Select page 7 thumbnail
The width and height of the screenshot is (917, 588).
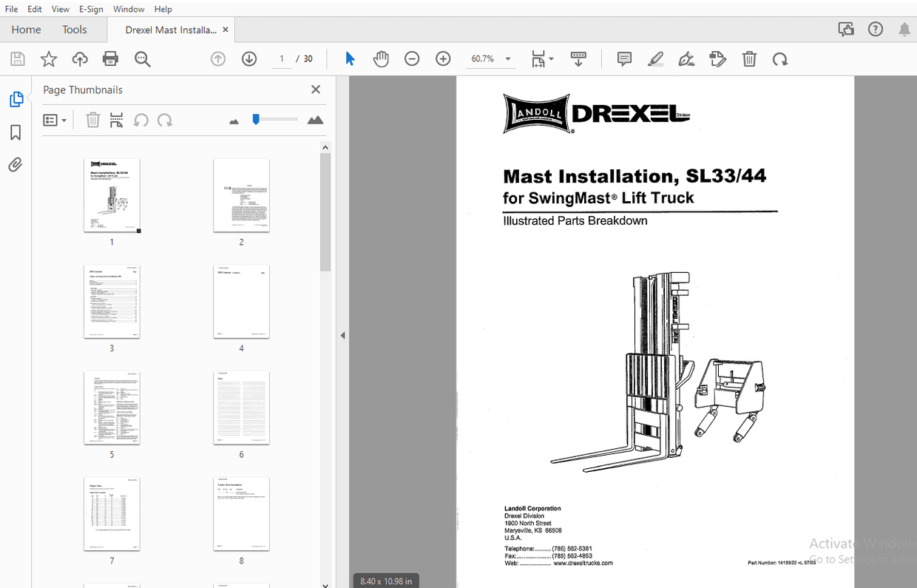pos(112,515)
